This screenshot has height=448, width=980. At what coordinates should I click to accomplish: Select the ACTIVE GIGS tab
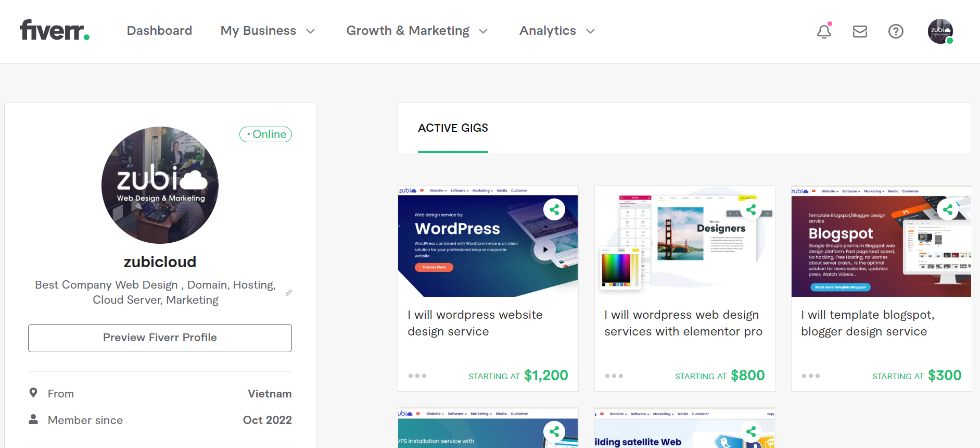click(x=453, y=128)
